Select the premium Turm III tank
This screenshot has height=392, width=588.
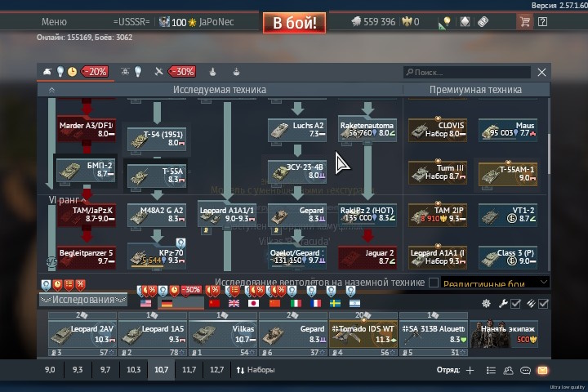(437, 172)
